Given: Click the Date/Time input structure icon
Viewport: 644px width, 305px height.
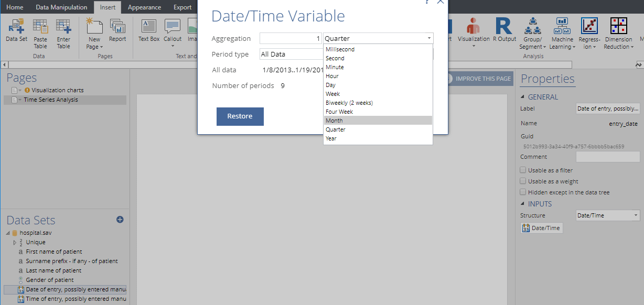Looking at the screenshot, I should coord(541,227).
